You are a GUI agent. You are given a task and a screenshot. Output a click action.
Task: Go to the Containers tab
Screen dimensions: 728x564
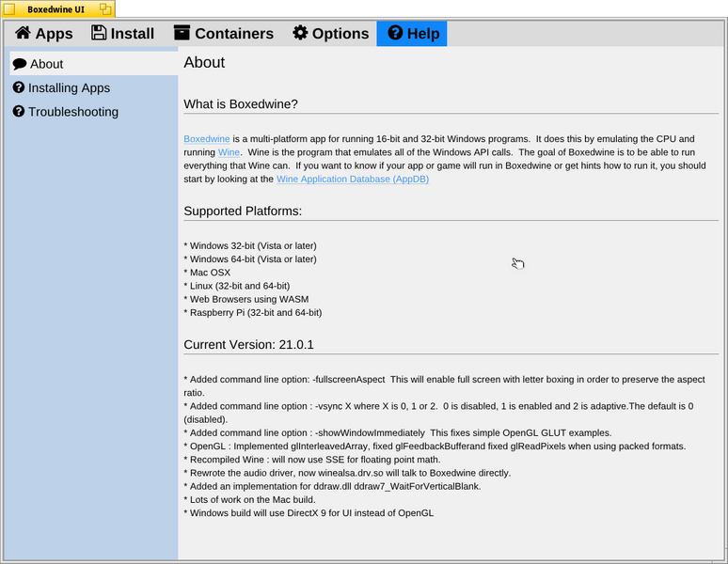click(x=224, y=34)
